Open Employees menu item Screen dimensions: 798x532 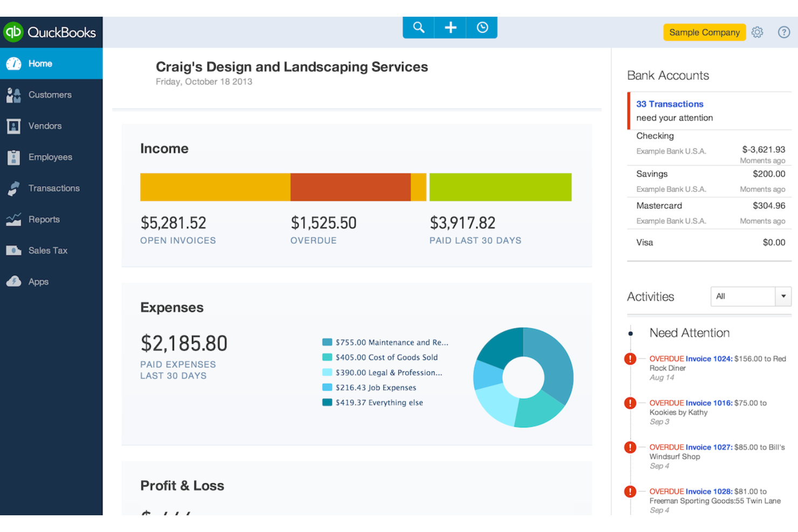51,157
